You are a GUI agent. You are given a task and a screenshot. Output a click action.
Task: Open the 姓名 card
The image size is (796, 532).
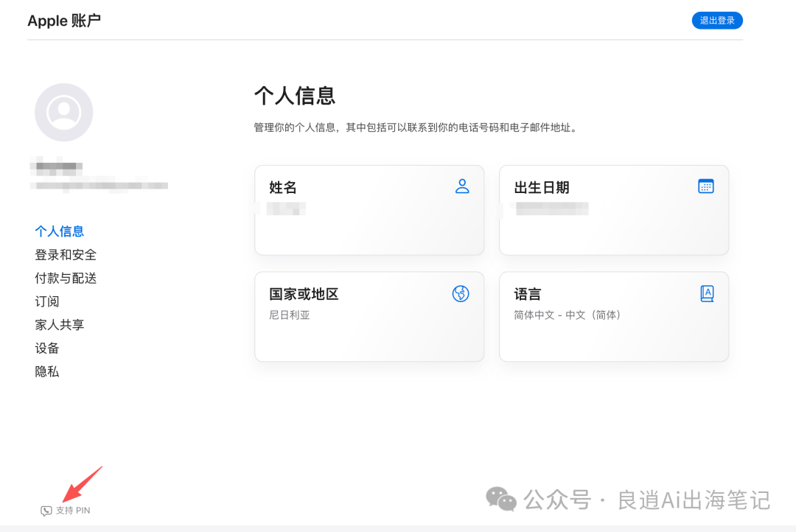click(369, 210)
